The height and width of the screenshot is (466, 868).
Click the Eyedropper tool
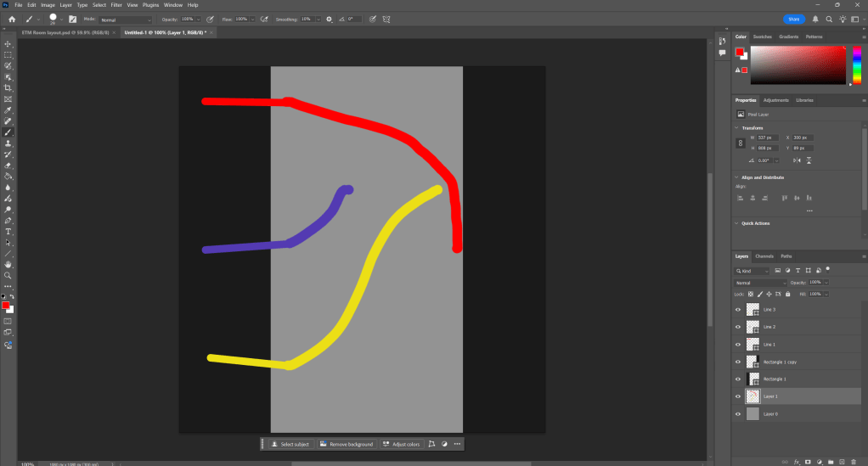[x=8, y=110]
